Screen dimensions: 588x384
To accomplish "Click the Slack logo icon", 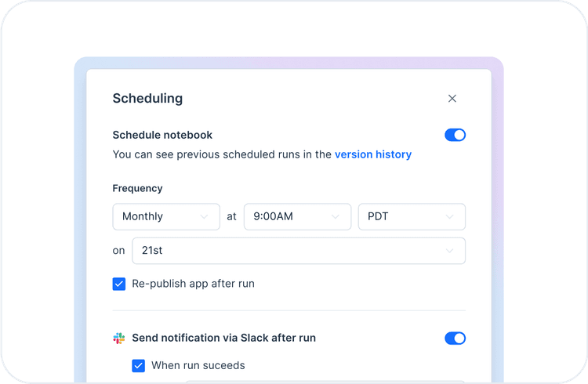I will [x=119, y=339].
